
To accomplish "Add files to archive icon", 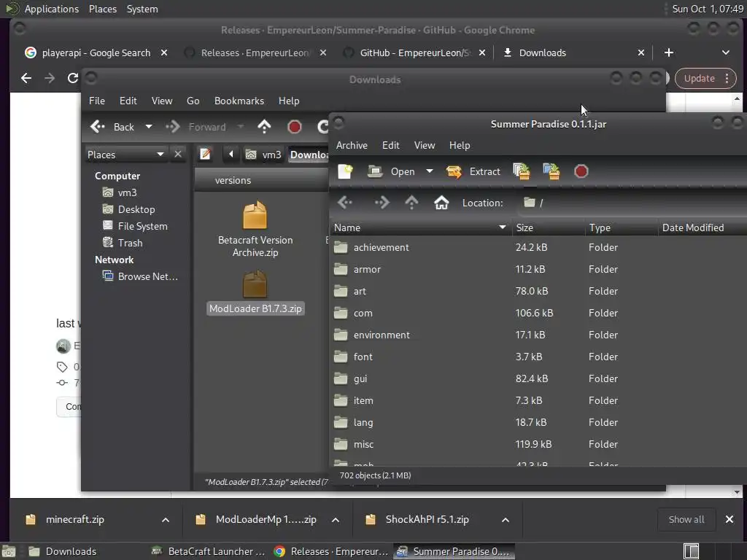I will click(x=522, y=171).
